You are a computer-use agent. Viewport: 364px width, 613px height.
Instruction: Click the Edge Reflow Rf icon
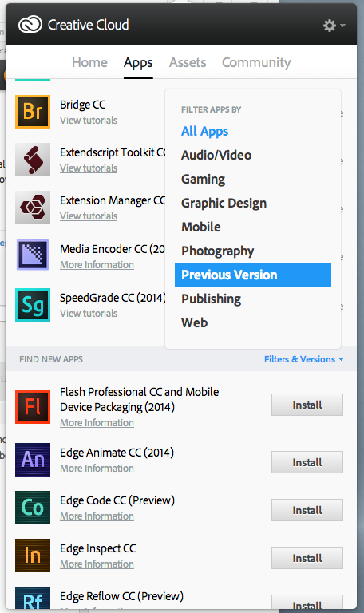[33, 598]
